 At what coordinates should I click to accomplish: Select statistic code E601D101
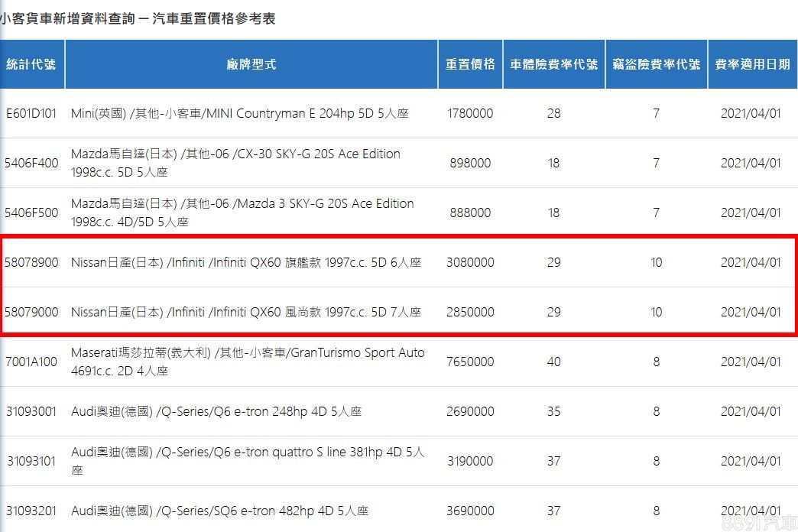click(31, 114)
